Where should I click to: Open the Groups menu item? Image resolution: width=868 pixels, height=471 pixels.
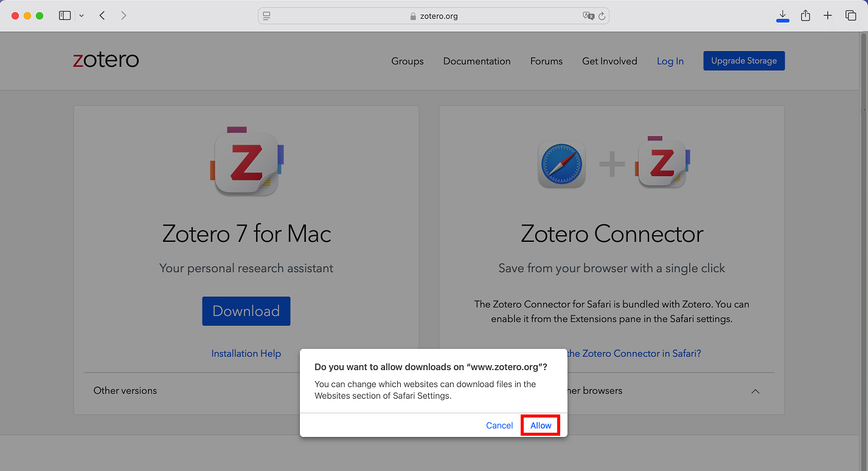coord(407,61)
